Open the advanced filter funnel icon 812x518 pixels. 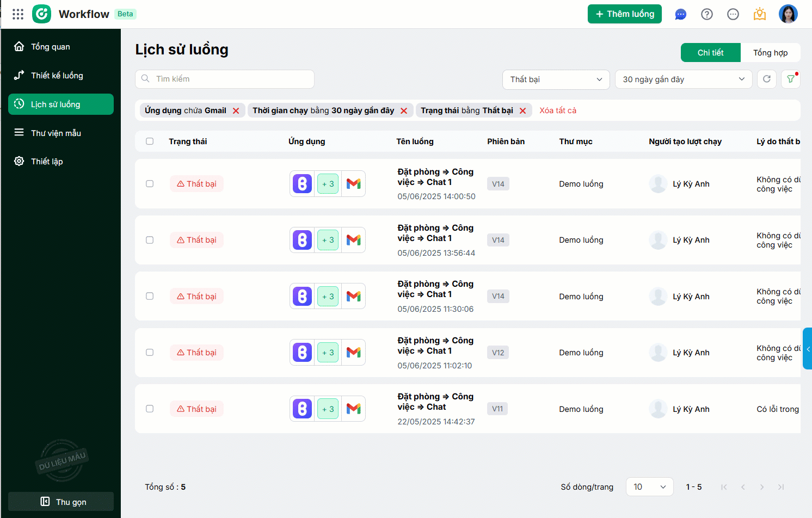pos(790,79)
